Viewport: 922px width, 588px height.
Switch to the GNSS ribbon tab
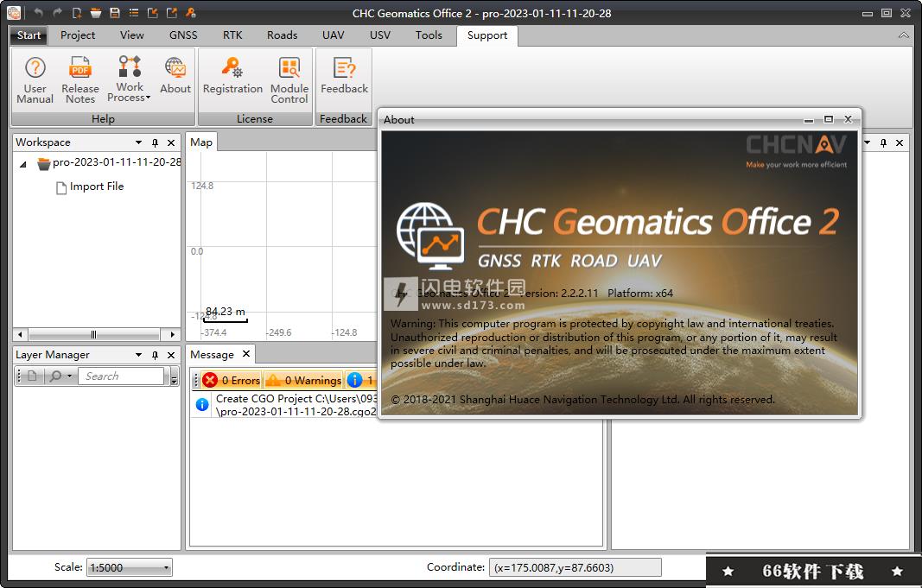point(183,35)
